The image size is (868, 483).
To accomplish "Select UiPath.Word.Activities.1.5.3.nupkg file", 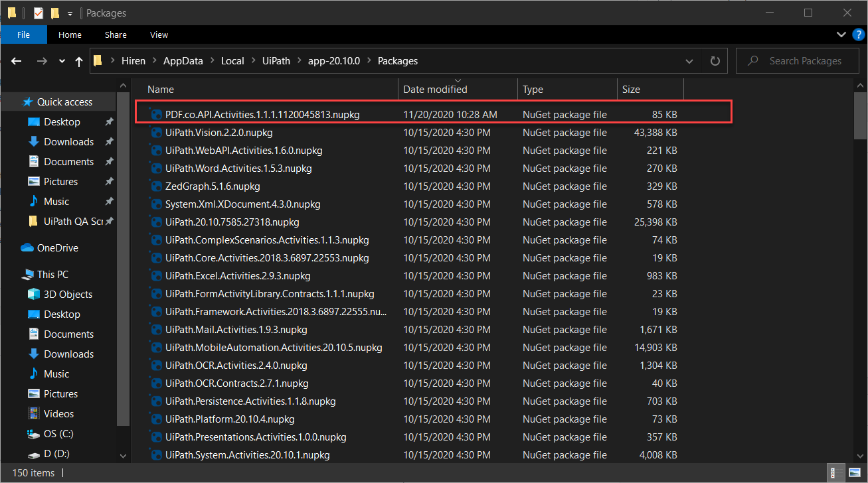I will click(x=238, y=169).
